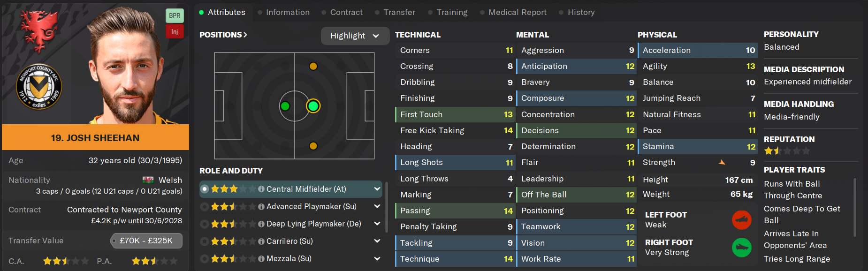Click the player reputation star rating
868x271 pixels.
(x=786, y=151)
